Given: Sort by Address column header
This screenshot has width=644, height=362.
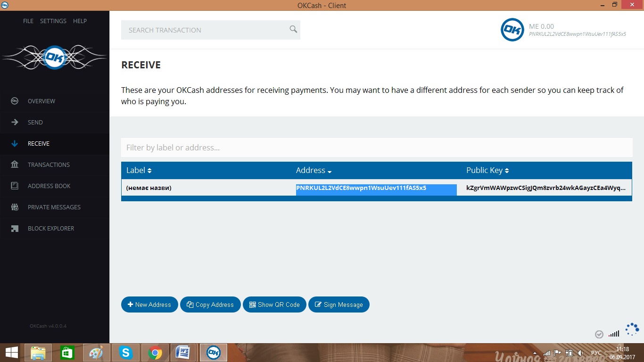Looking at the screenshot, I should click(314, 170).
